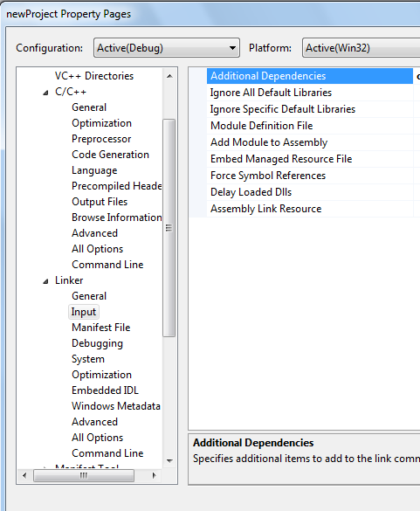
Task: Open the Configuration dropdown
Action: pos(167,48)
